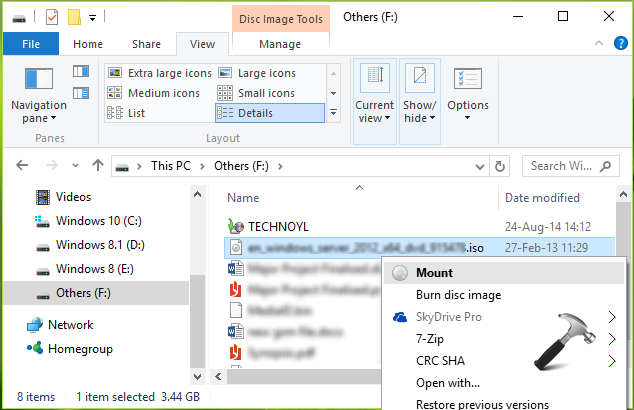Screen dimensions: 634x410
Task: Open the SkyDrive Pro submenu
Action: point(504,317)
